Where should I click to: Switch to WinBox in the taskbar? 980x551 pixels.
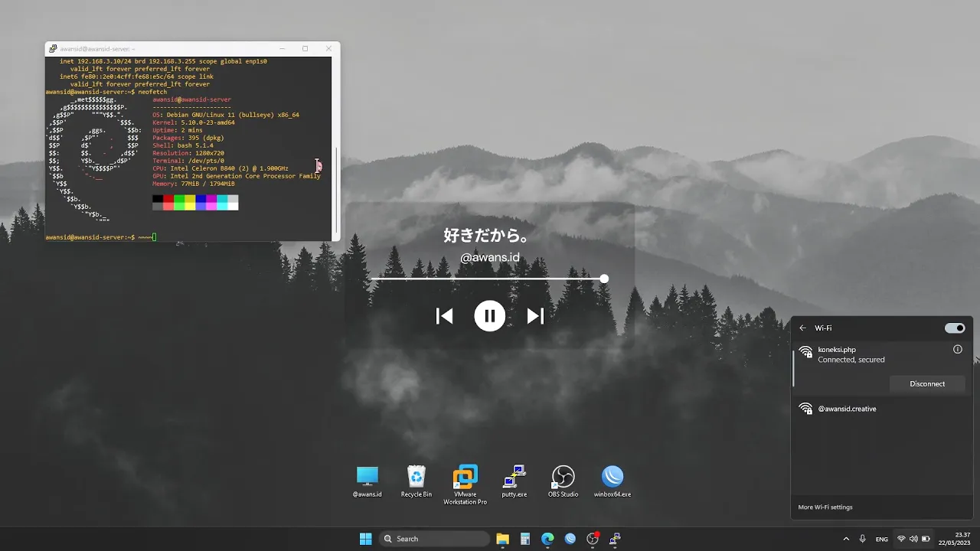click(x=570, y=539)
